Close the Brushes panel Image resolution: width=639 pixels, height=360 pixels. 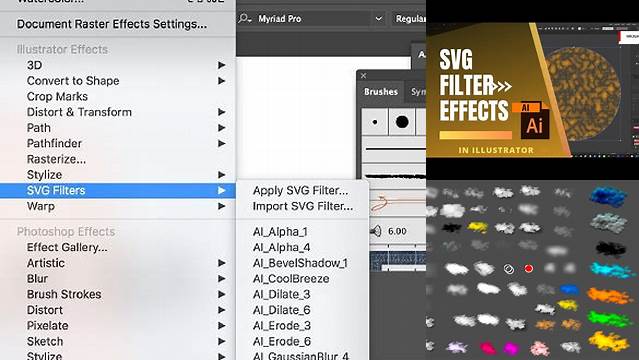tap(364, 75)
